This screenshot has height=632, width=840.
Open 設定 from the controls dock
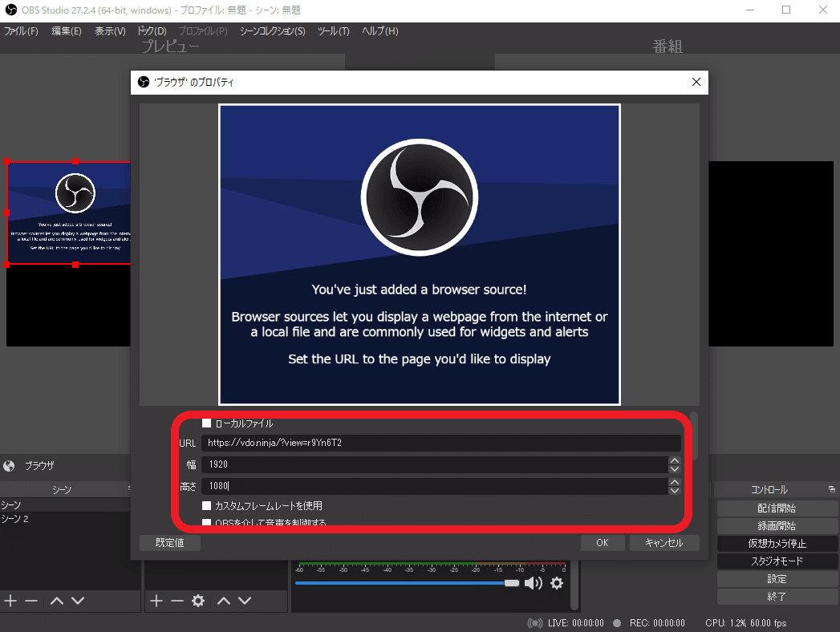click(x=777, y=579)
